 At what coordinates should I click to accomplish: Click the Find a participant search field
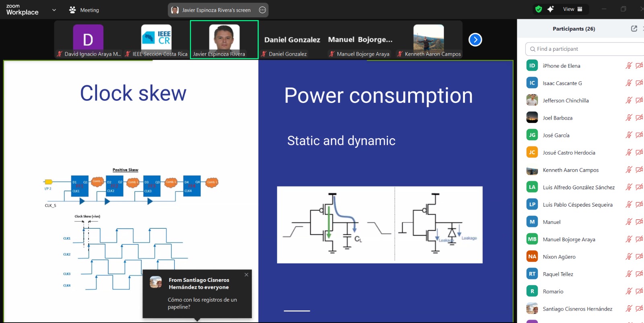(x=584, y=49)
